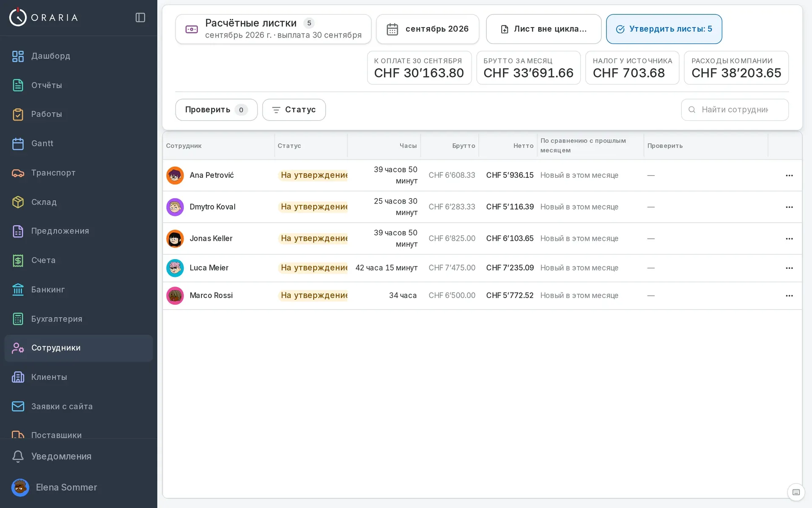Click the Лист вне цикла button
Screen dimensions: 812x508
click(x=543, y=29)
